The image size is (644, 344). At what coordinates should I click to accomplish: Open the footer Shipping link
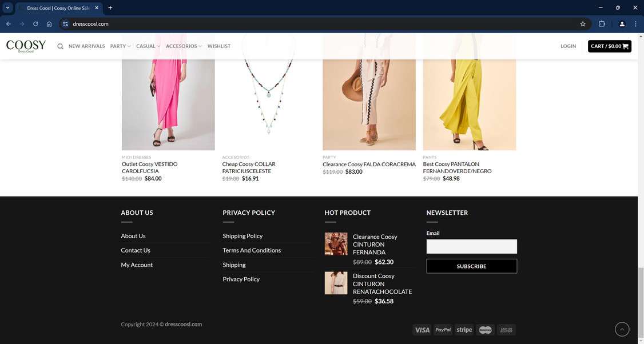(234, 265)
